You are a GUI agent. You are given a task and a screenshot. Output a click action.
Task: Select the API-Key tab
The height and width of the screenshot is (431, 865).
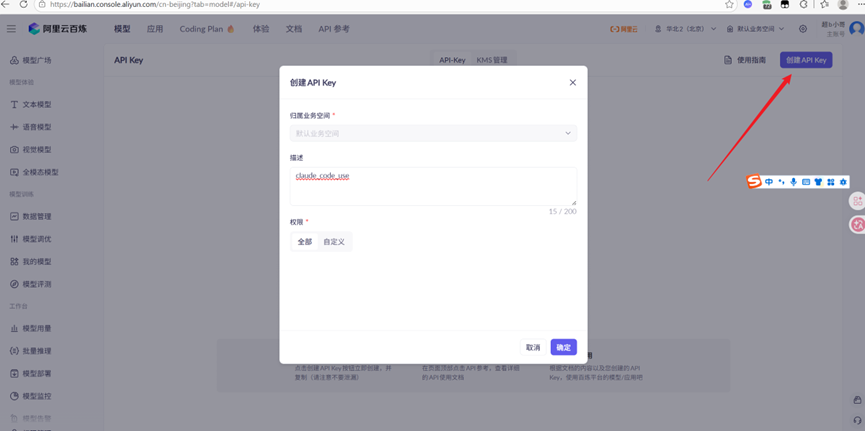click(x=452, y=60)
